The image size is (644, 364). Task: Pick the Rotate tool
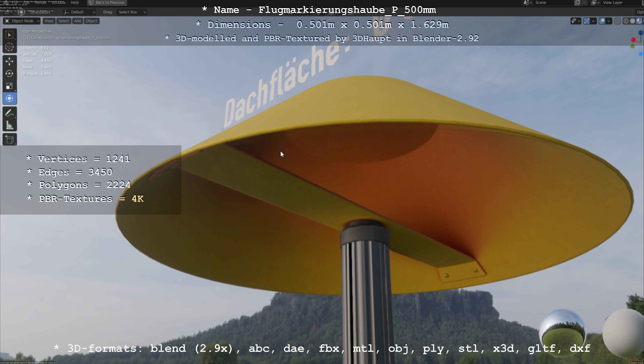9,73
